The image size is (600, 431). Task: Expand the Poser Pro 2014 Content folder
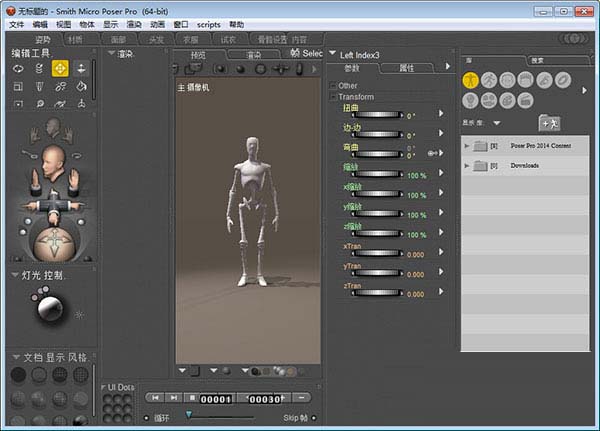467,145
